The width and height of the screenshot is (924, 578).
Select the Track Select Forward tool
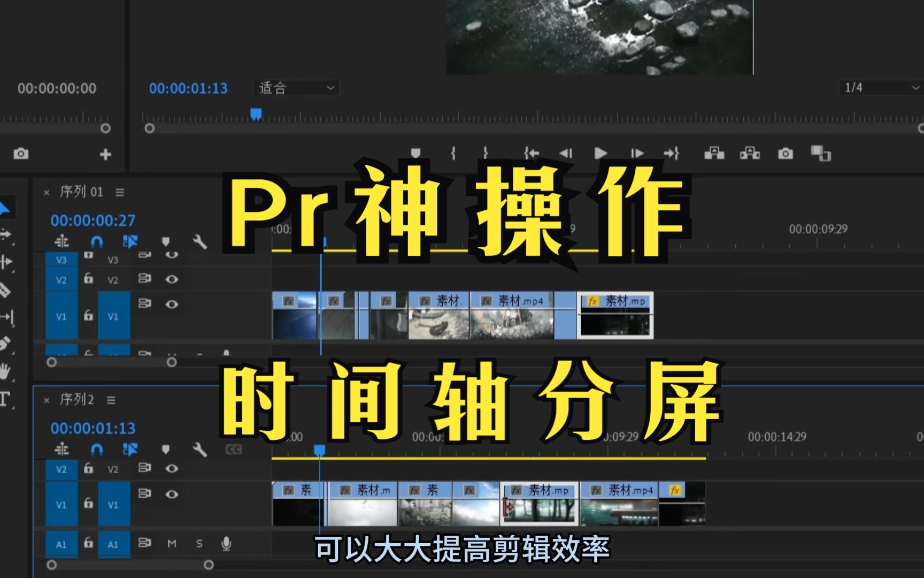coord(5,234)
